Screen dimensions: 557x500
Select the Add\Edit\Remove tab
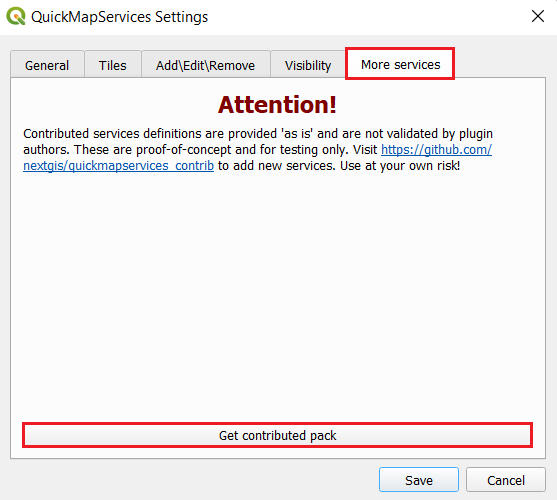(205, 65)
